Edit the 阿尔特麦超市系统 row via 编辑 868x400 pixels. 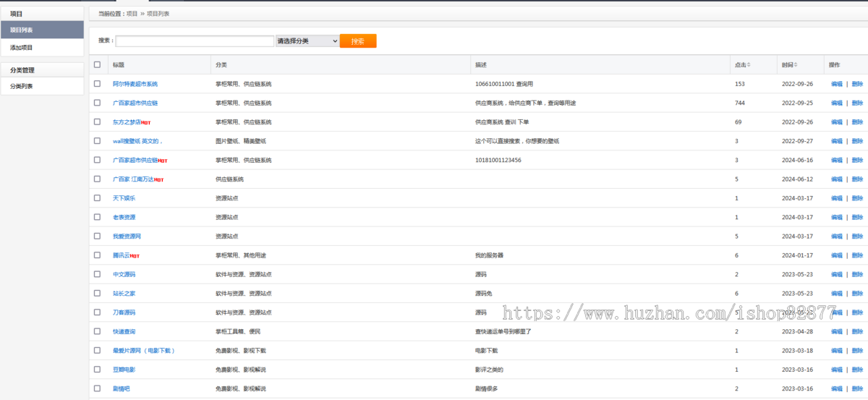[x=837, y=84]
